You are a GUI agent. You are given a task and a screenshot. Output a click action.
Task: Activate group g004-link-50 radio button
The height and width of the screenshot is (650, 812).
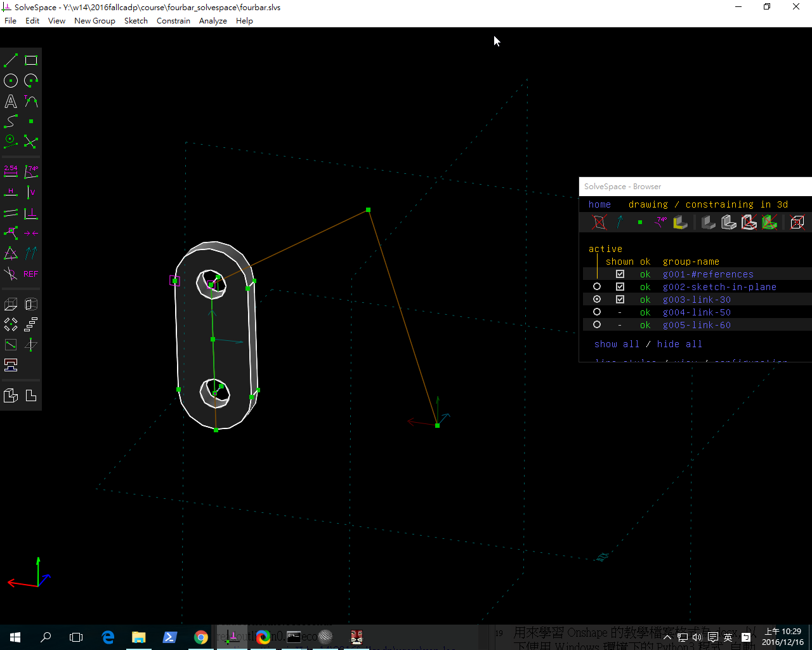click(597, 312)
